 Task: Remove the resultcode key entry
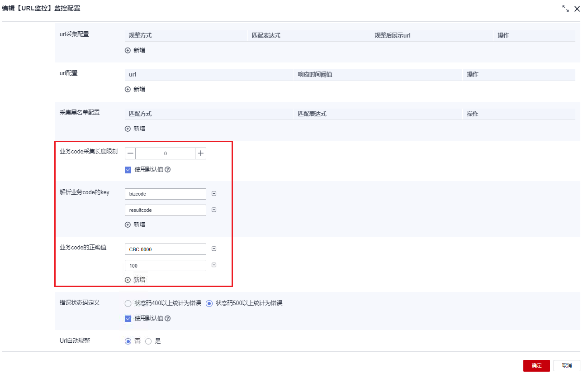click(214, 210)
